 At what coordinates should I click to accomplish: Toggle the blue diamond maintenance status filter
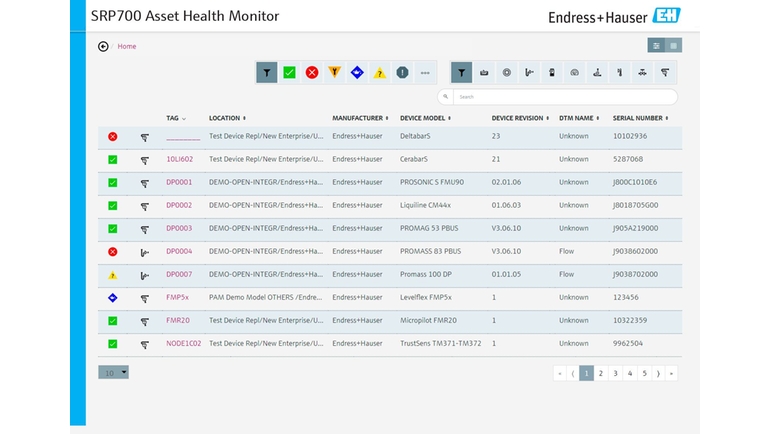(357, 73)
